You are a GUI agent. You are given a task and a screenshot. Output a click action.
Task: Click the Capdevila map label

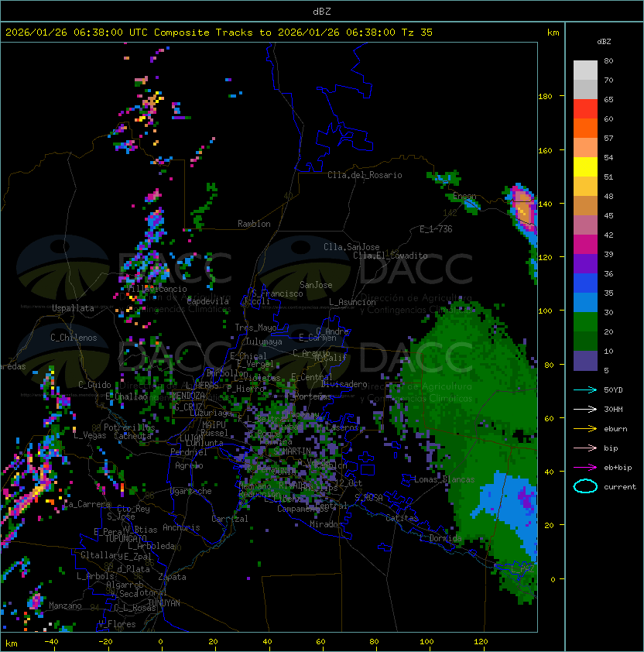[x=207, y=301]
